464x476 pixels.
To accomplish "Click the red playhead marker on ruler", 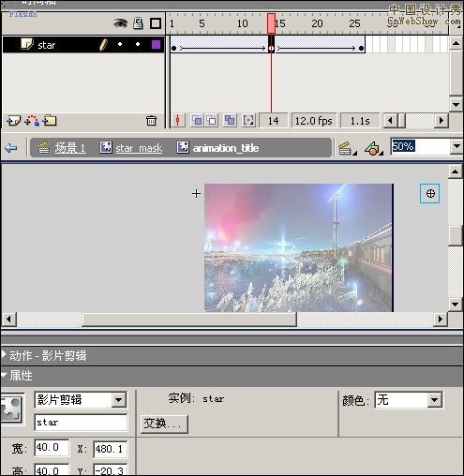I will pyautogui.click(x=271, y=23).
